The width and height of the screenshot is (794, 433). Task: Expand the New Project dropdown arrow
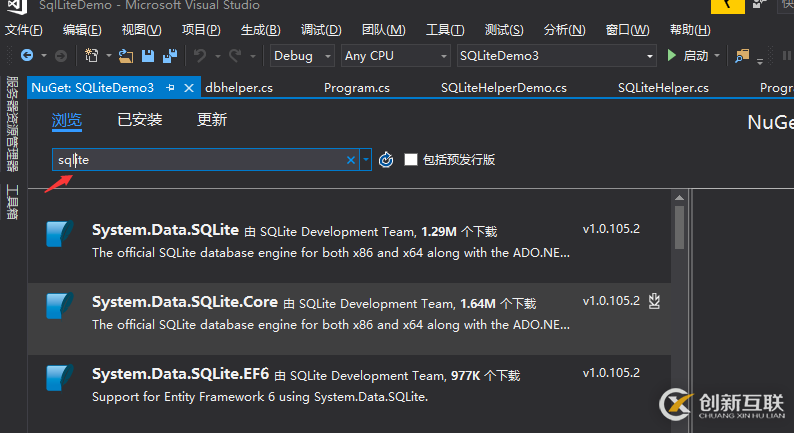(108, 56)
